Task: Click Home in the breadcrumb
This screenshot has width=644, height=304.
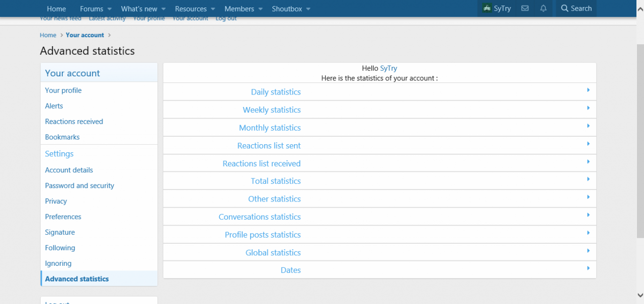Action: click(48, 35)
